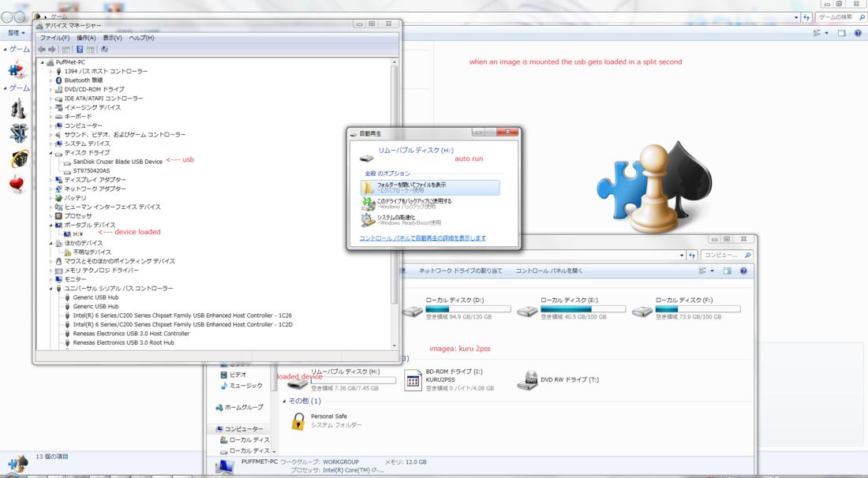
Task: Click コントロール パネルを開く in Explorer toolbar
Action: 549,271
